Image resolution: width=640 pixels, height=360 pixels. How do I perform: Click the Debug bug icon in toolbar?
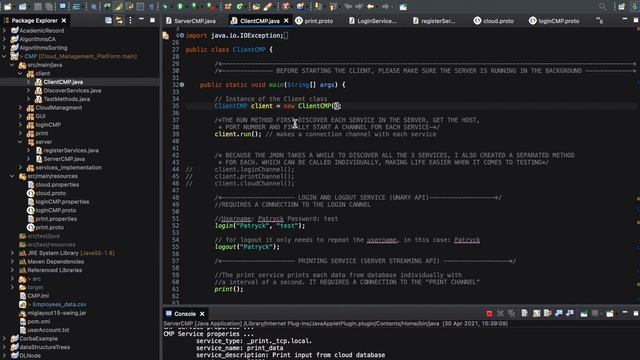point(165,6)
